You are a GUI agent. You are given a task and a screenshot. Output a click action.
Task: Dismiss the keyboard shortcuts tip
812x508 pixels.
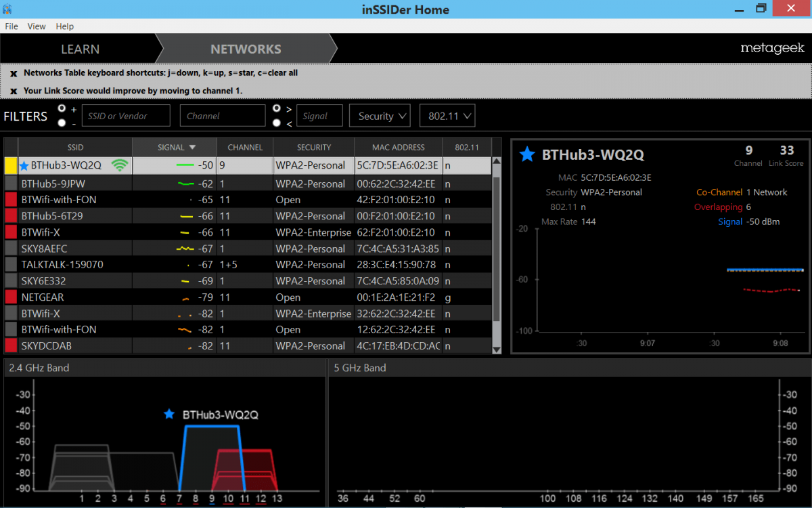[x=14, y=73]
